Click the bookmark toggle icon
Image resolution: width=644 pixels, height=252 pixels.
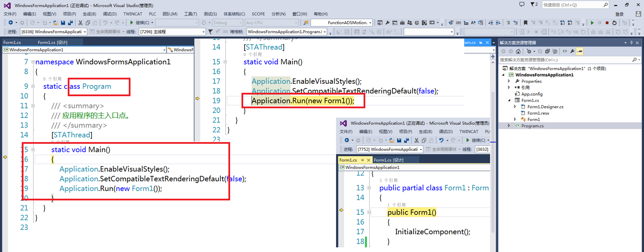(x=525, y=23)
